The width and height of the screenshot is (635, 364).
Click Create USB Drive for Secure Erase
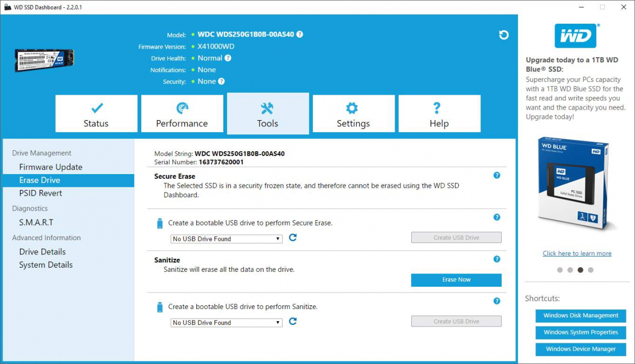tap(456, 238)
